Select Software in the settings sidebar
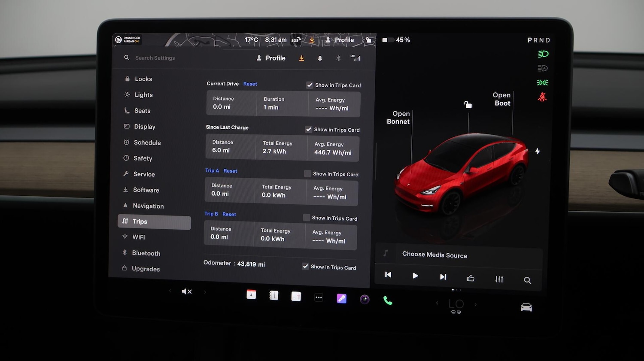Image resolution: width=644 pixels, height=361 pixels. [146, 190]
